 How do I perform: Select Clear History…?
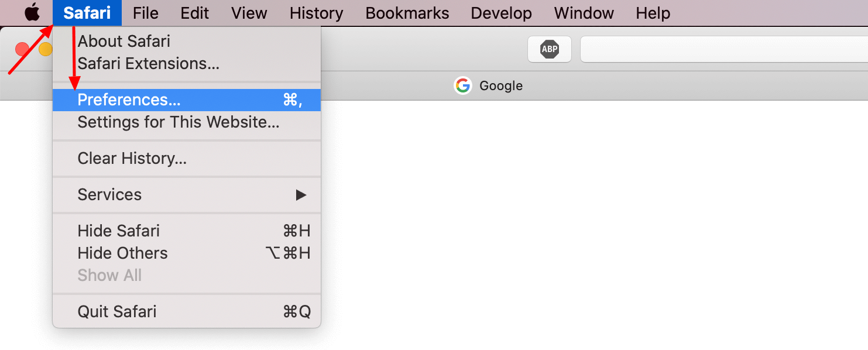187,159
